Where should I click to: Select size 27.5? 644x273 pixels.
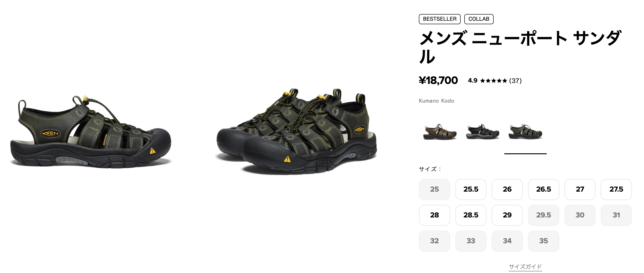pos(616,189)
